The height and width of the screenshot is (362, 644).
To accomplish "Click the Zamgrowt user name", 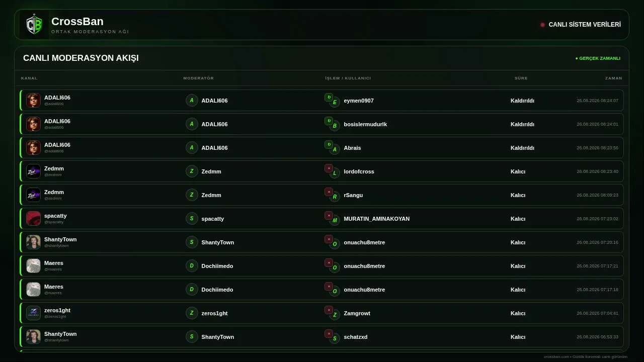I will tap(357, 313).
